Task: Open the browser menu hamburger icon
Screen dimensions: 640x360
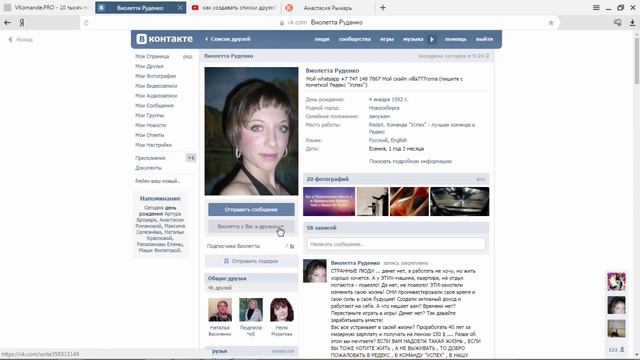Action: (x=596, y=8)
